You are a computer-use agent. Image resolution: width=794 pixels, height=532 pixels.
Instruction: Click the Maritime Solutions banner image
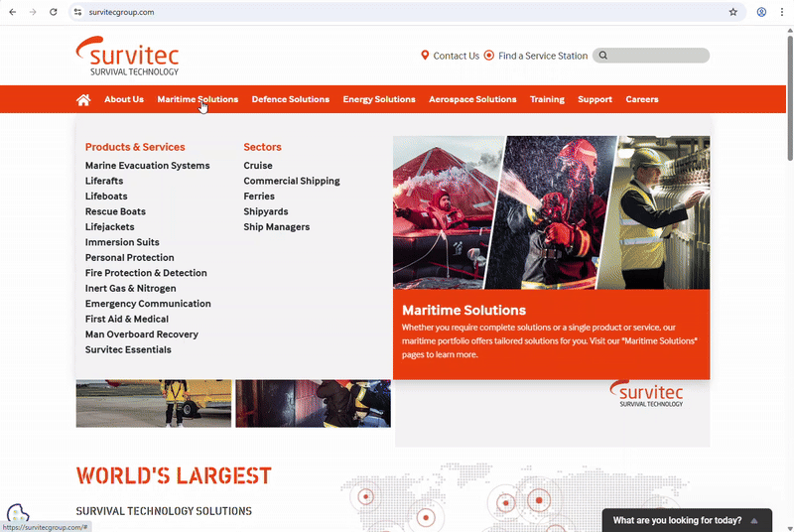[552, 212]
